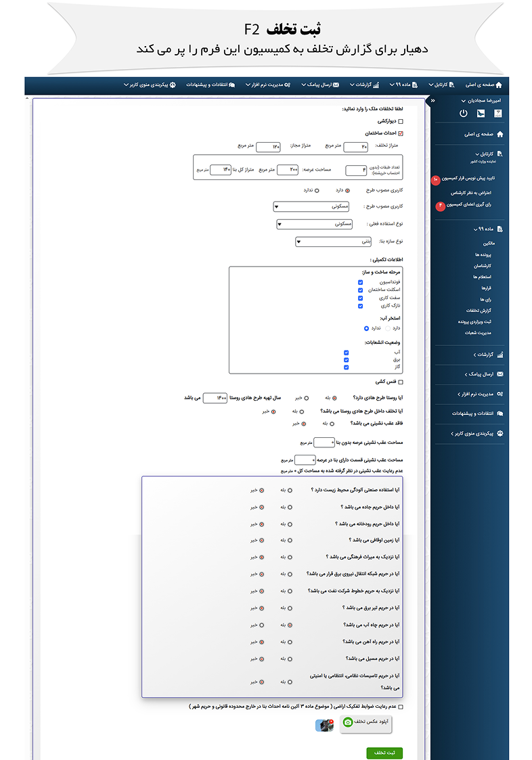Click the home icon in top navigation
Viewport: 532px width, 760px height.
click(500, 85)
